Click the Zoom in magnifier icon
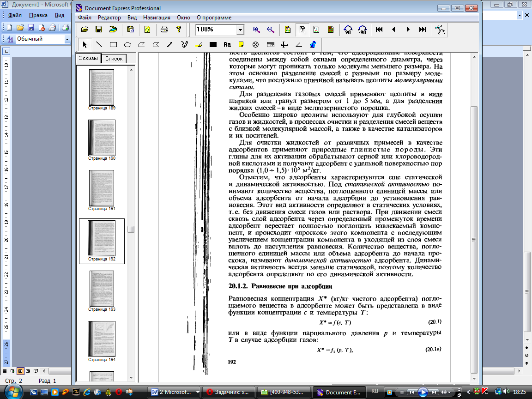Image resolution: width=532 pixels, height=399 pixels. tap(256, 30)
